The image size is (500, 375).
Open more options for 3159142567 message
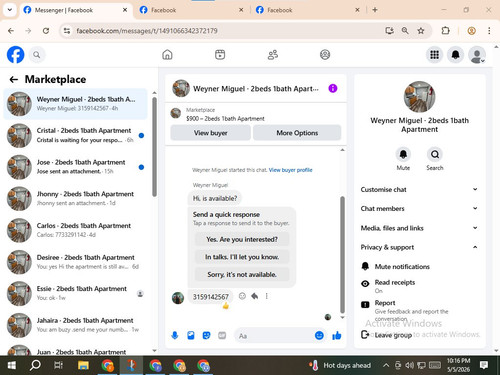(x=266, y=296)
